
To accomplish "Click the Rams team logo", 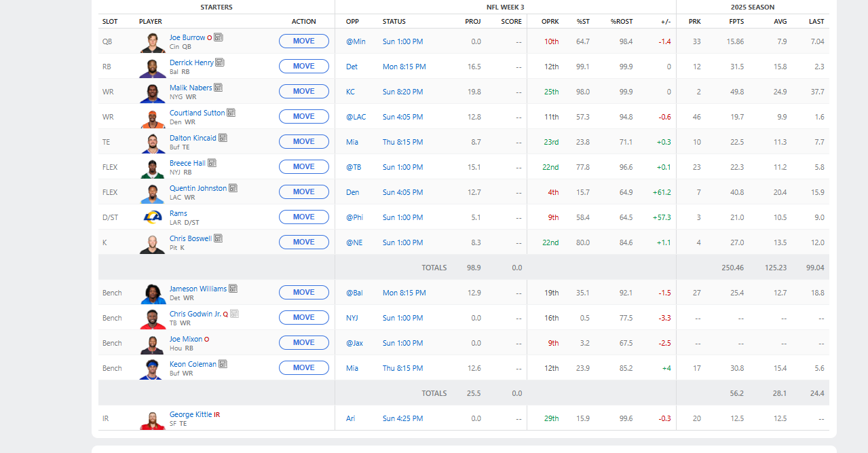I will click(x=153, y=217).
